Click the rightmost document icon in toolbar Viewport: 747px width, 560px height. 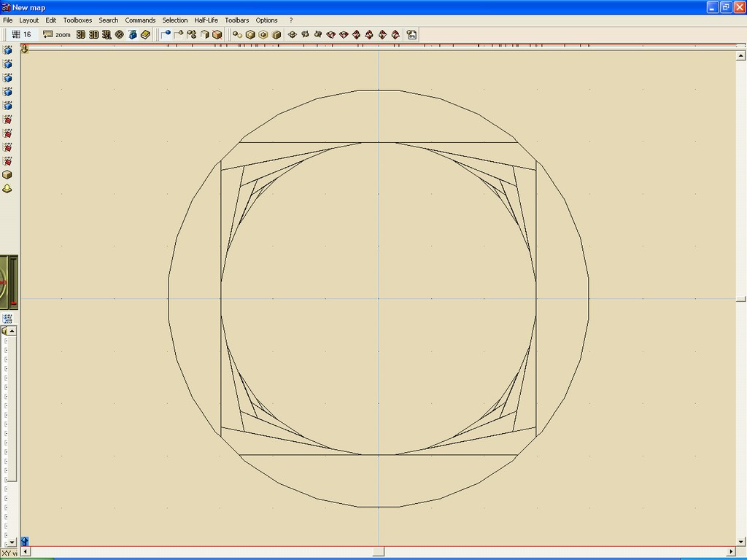(x=411, y=34)
